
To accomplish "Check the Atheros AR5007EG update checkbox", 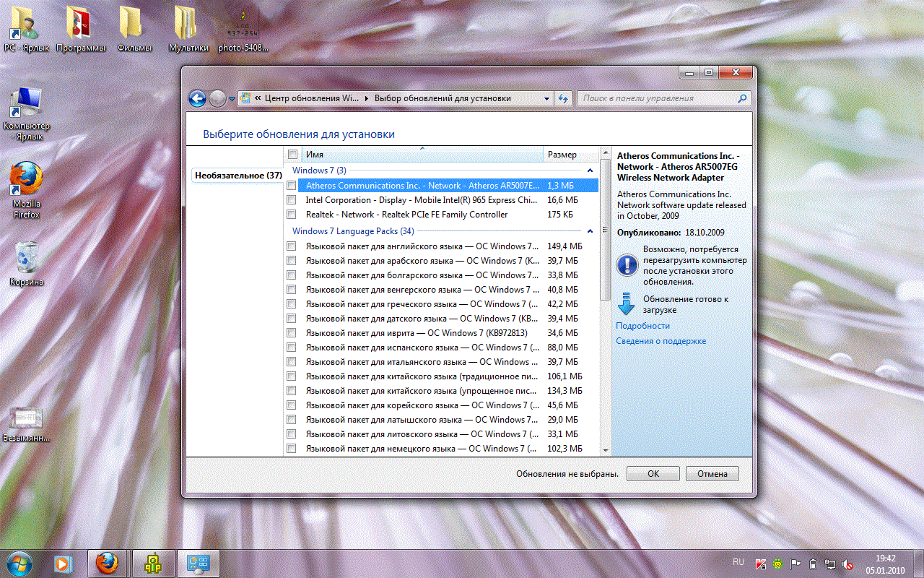I will point(291,186).
